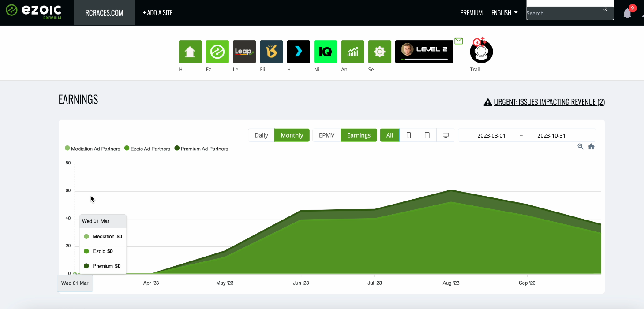This screenshot has height=309, width=644.
Task: Open the Ezoic circle-logo tile
Action: (217, 52)
